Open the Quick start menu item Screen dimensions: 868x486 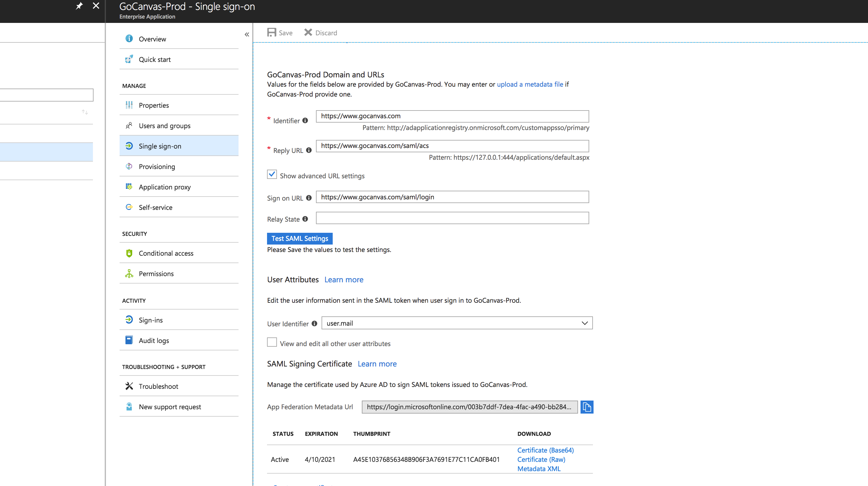[x=179, y=59]
